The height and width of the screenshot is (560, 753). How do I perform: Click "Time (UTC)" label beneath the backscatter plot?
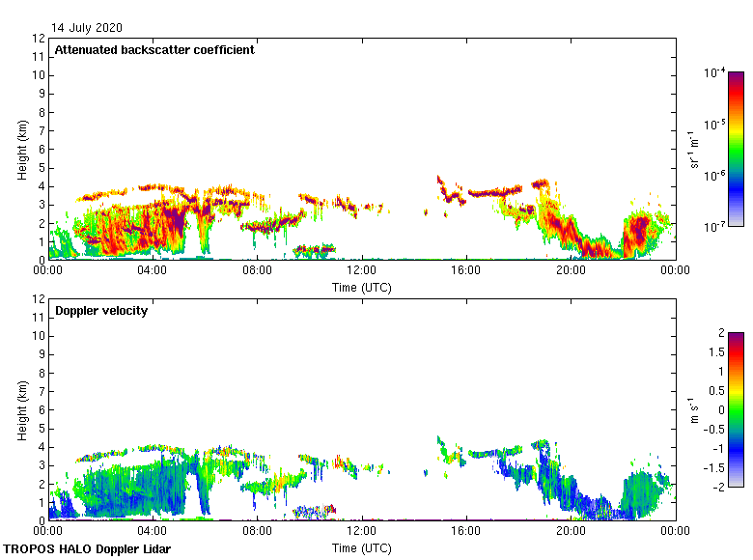pos(362,287)
